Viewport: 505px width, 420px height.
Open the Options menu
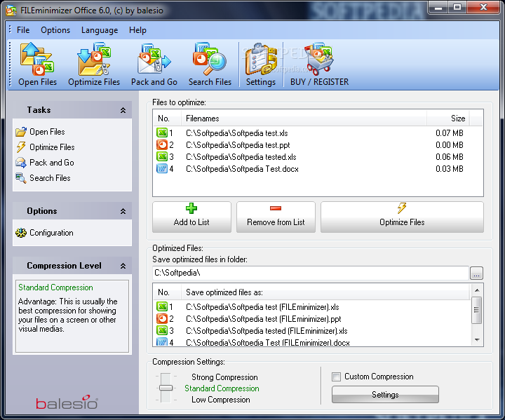coord(55,30)
